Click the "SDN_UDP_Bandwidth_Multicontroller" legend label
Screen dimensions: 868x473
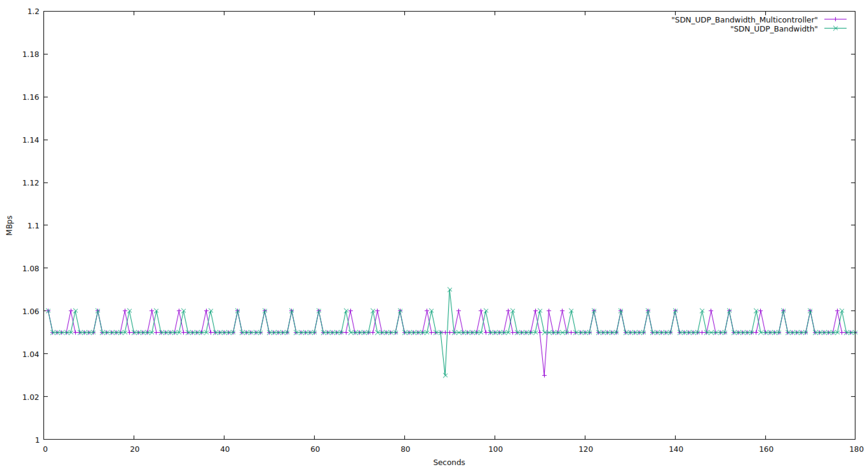point(744,20)
